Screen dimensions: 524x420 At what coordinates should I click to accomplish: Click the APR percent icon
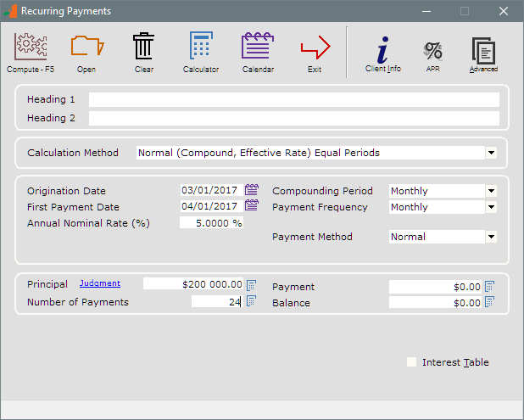point(432,52)
